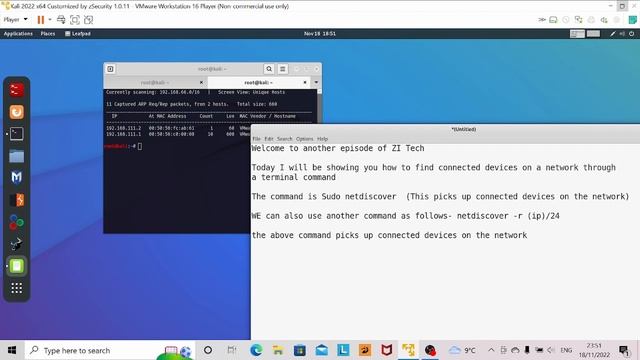Click the Windows clock 18/11/2022
The width and height of the screenshot is (640, 360).
click(594, 350)
